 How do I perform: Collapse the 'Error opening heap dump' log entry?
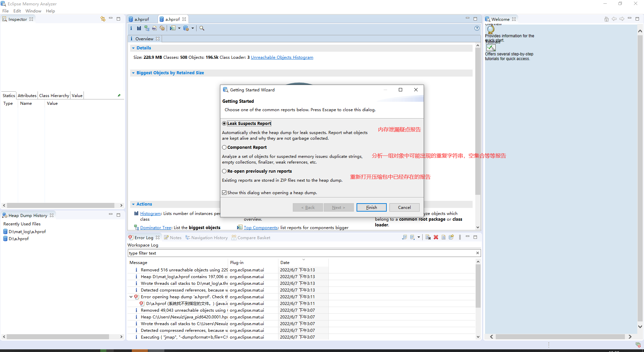[131, 297]
